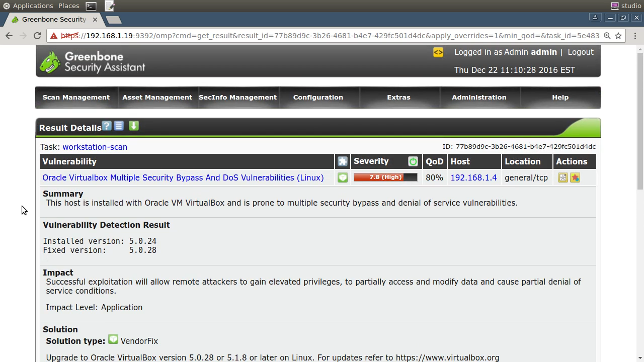Click the green export/download result icon
The image size is (644, 362).
(133, 126)
